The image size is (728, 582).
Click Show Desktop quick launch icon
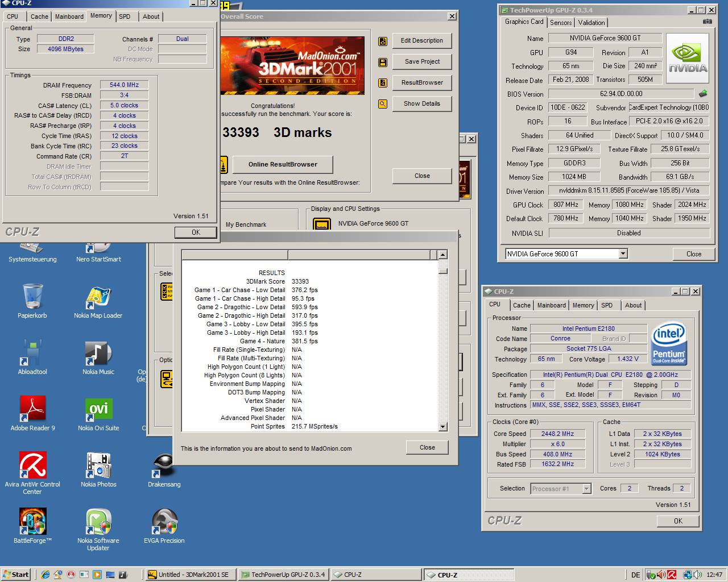(110, 575)
